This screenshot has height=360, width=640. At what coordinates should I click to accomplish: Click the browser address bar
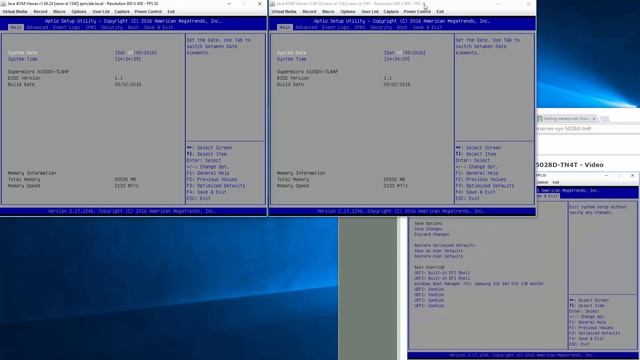pos(588,129)
